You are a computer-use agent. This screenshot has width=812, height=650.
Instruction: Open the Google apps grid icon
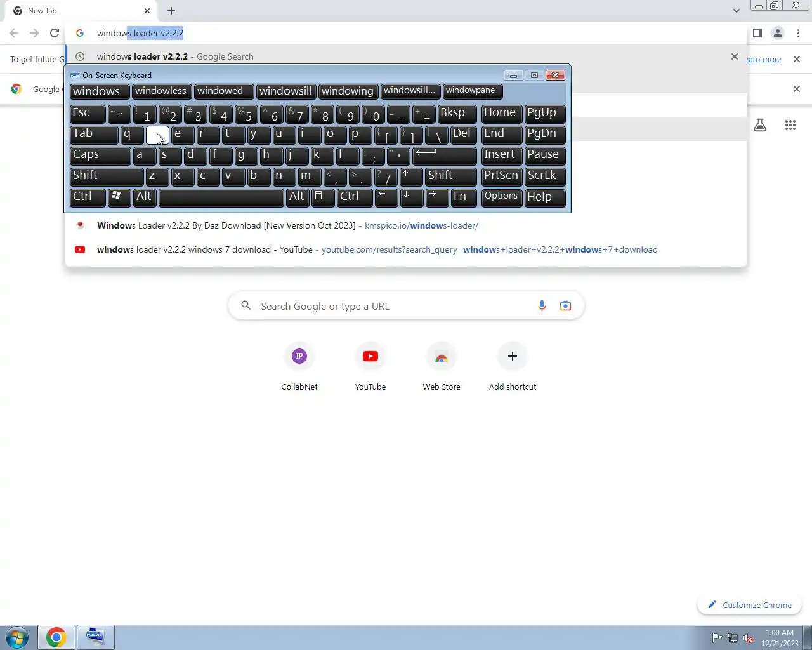click(x=790, y=125)
